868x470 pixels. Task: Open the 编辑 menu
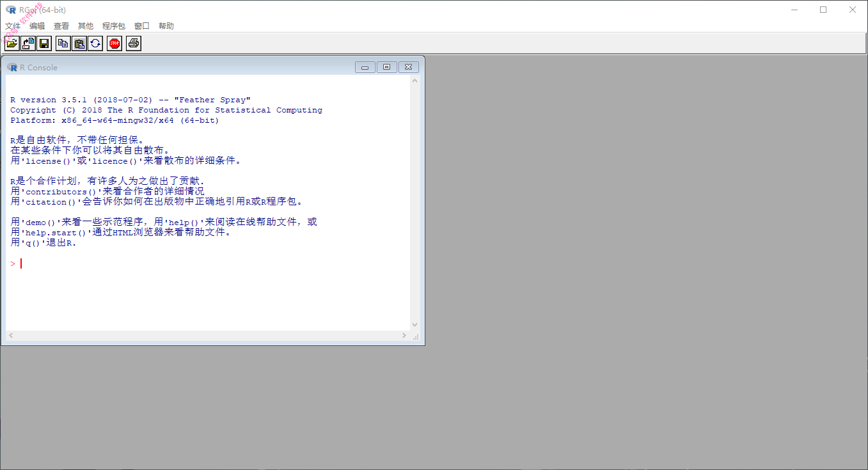click(x=37, y=26)
